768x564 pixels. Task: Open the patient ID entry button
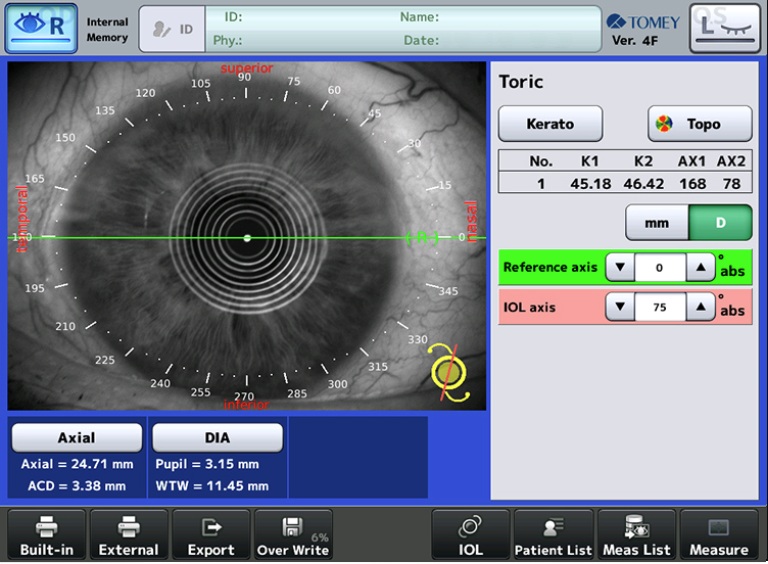click(x=171, y=29)
